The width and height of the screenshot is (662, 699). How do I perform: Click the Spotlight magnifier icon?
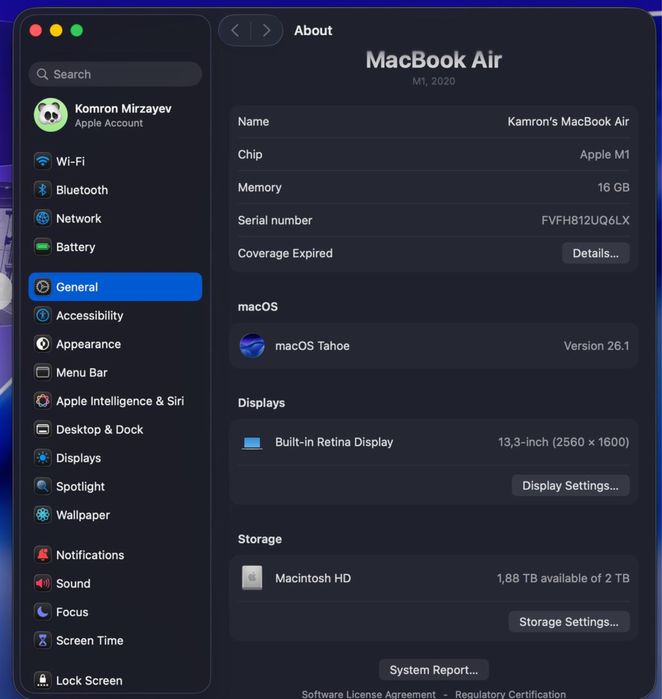click(43, 486)
